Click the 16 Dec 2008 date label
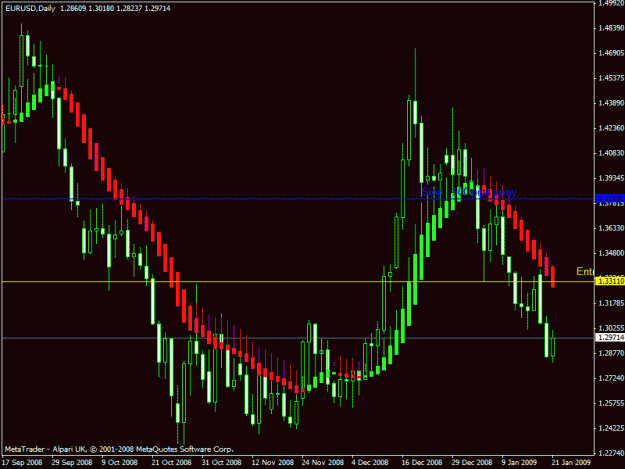The image size is (625, 469). click(422, 463)
